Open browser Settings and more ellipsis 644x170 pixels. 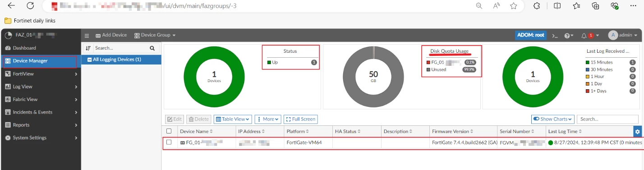(x=633, y=6)
